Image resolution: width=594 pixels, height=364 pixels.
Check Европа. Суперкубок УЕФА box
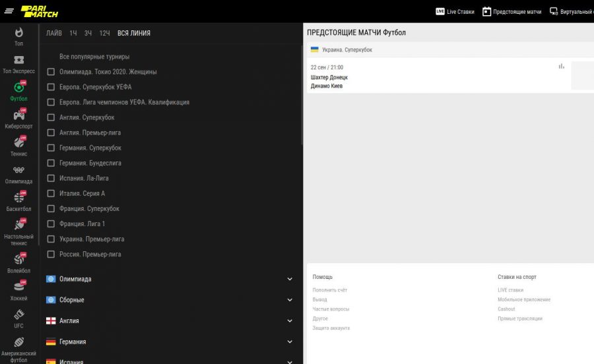(x=51, y=86)
